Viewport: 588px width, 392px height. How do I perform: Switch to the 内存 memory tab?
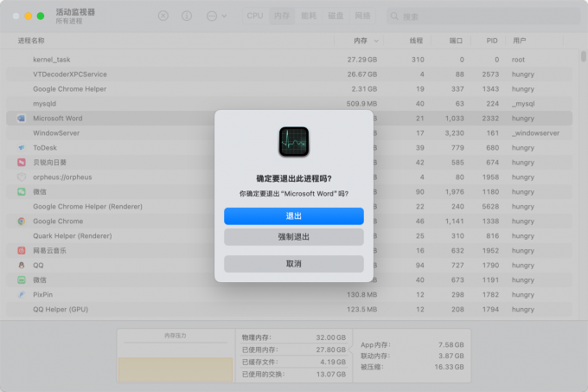(282, 16)
